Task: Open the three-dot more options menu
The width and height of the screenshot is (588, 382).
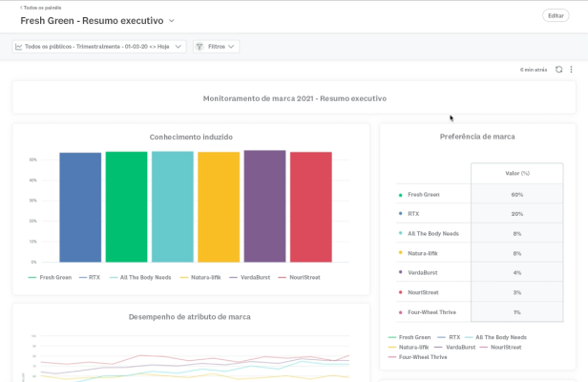Action: [x=571, y=70]
